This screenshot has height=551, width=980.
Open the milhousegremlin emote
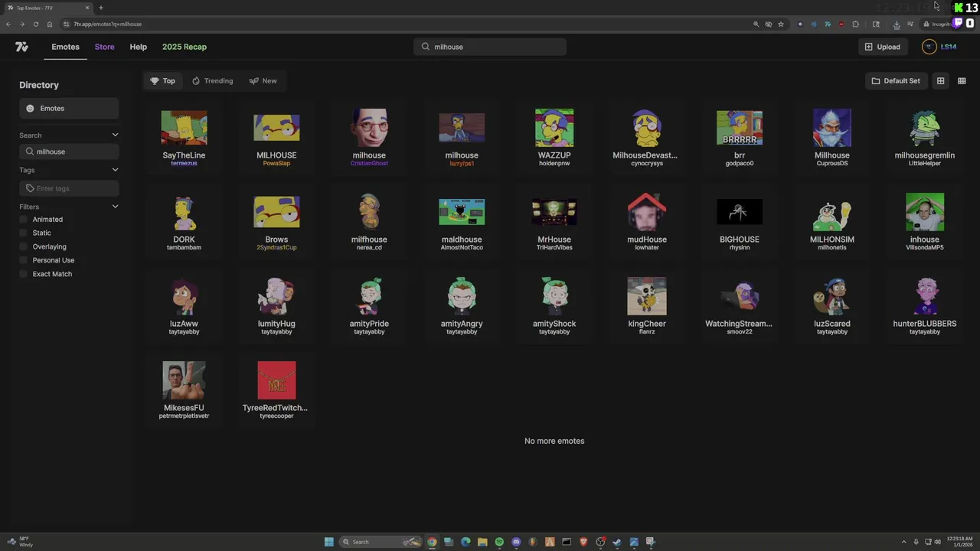924,138
